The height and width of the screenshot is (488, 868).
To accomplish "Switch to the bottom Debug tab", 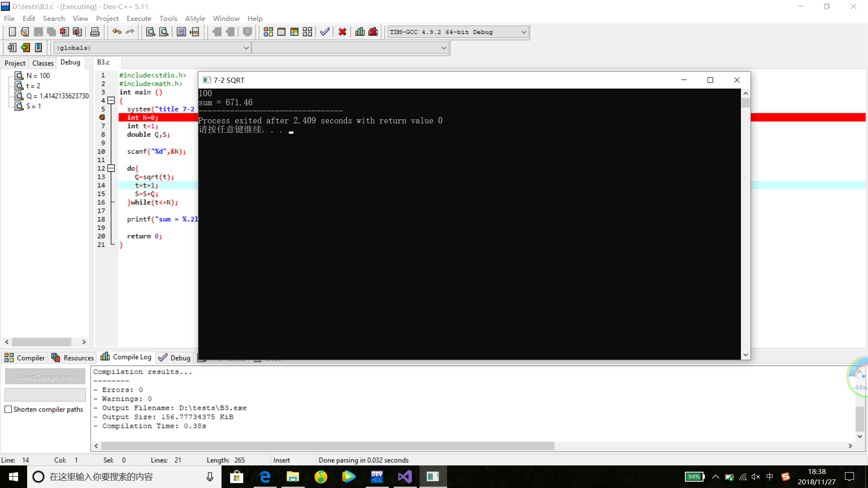I will (175, 358).
